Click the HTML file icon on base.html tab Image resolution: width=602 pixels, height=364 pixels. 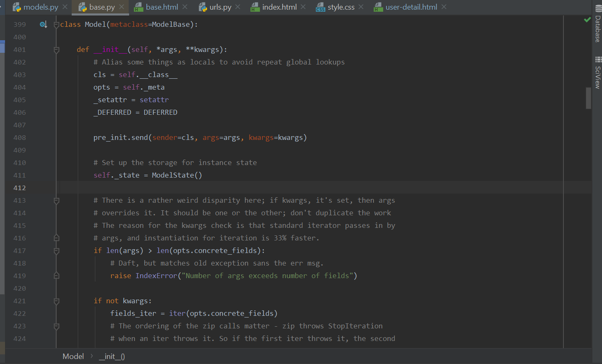point(138,7)
